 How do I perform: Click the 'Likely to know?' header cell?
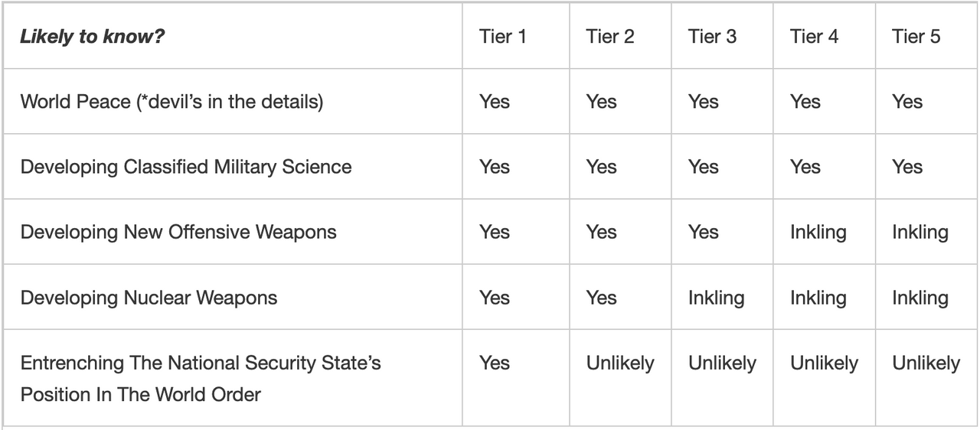click(92, 37)
